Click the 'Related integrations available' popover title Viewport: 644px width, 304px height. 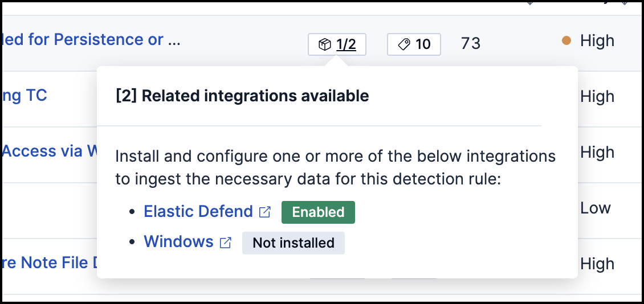coord(242,96)
